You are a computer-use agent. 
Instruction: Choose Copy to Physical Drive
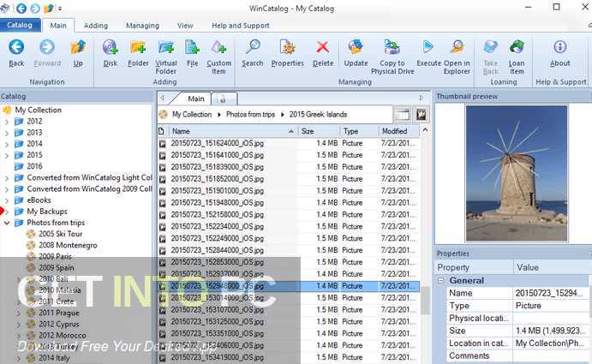(392, 57)
